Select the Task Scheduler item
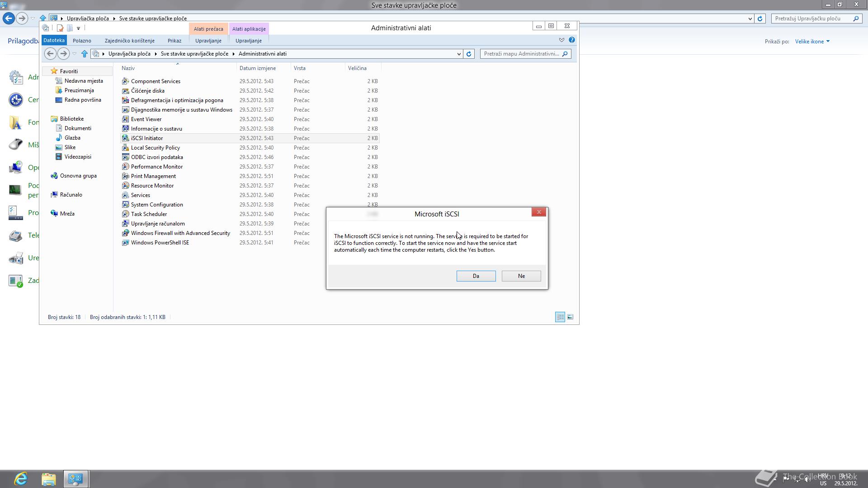Screen dimensions: 868x488 [x=148, y=214]
